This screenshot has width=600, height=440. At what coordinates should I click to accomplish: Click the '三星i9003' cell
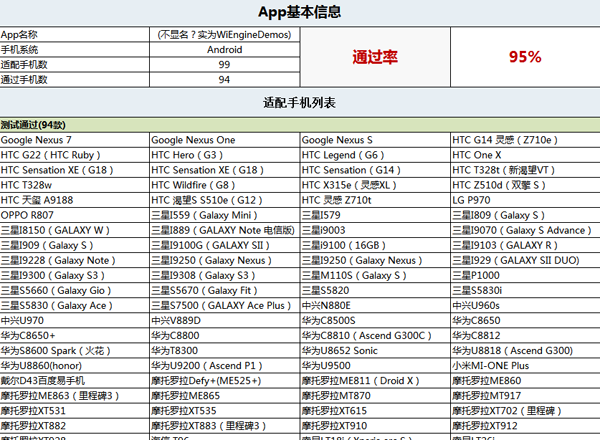click(375, 230)
